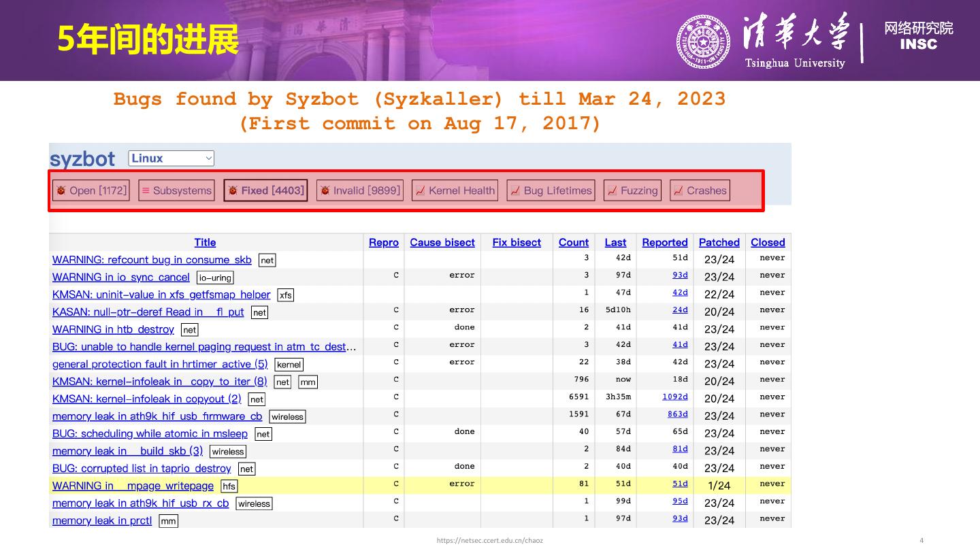Select the hfs subsystem tag
Screen dimensions: 980x551
(229, 486)
